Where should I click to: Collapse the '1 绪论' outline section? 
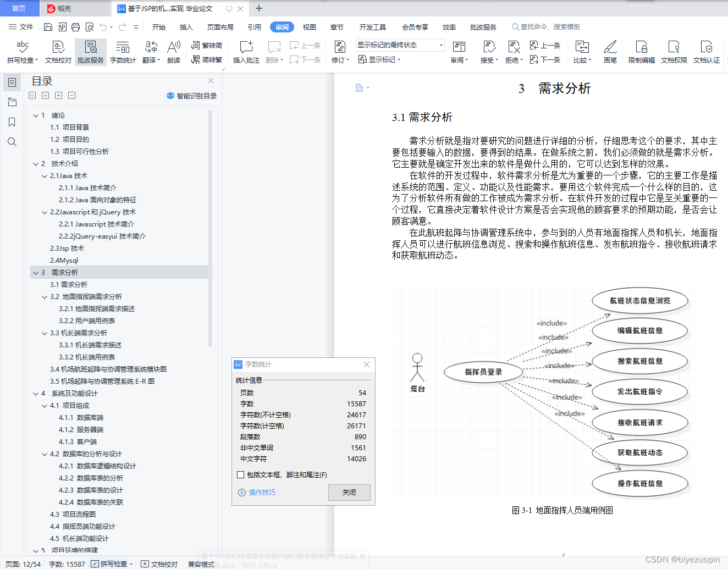[36, 115]
